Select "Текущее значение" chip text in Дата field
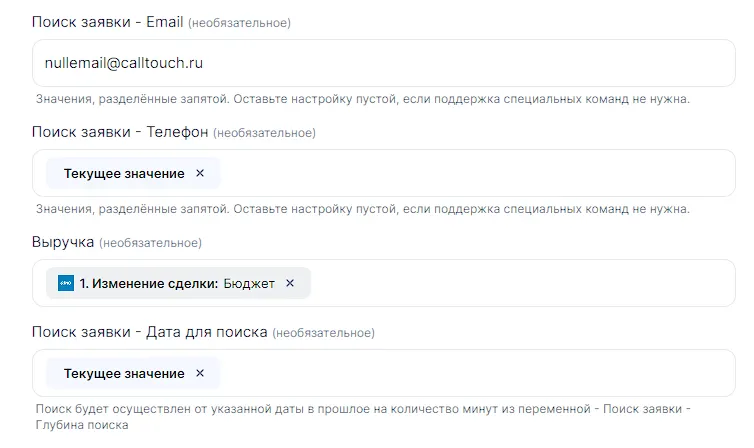The width and height of the screenshot is (754, 448). click(x=124, y=373)
